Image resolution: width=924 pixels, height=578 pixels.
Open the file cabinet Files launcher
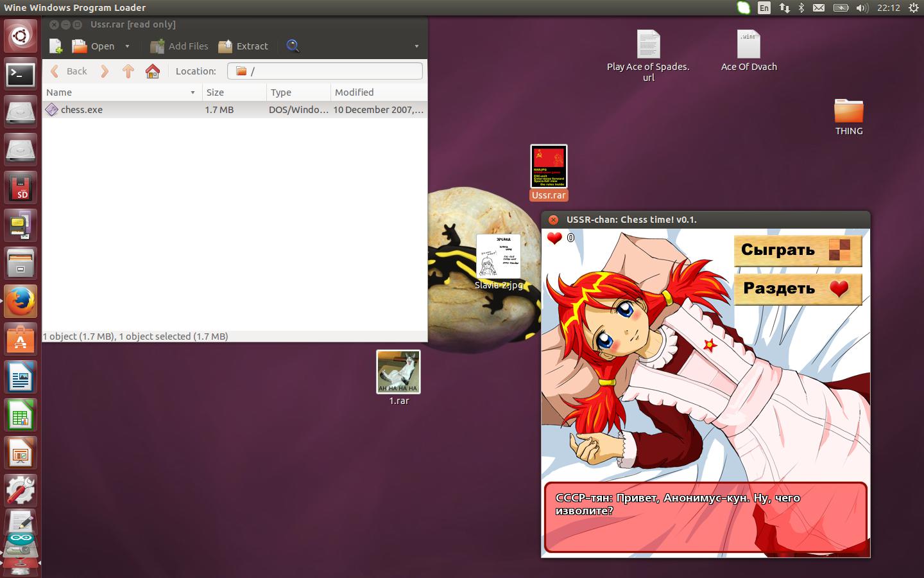(21, 263)
